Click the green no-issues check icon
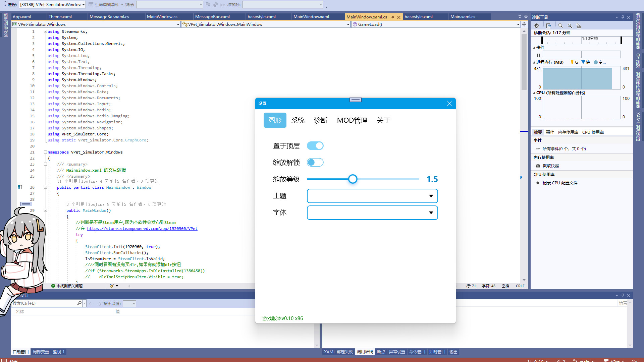 53,286
